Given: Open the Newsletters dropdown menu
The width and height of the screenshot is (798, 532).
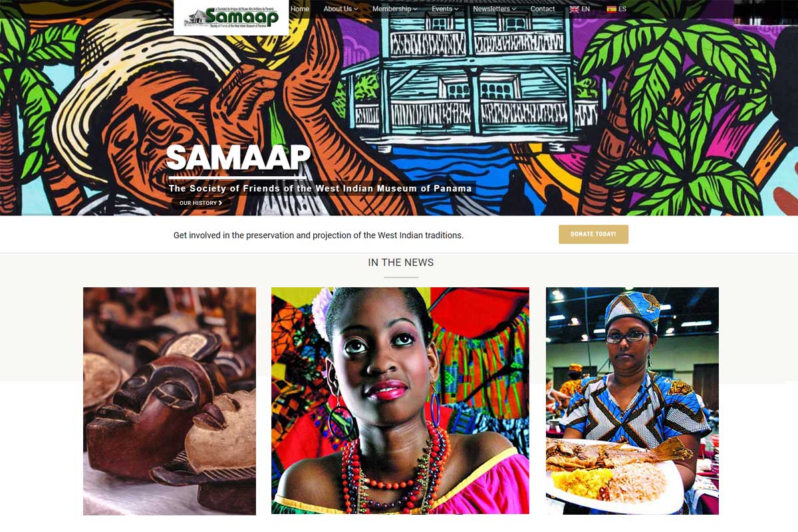Looking at the screenshot, I should point(494,9).
